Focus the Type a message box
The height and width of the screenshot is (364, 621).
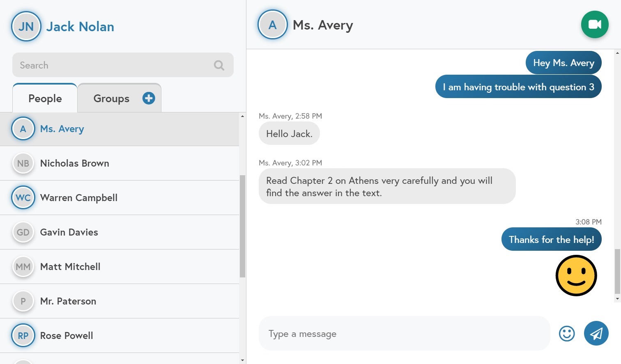coord(404,334)
